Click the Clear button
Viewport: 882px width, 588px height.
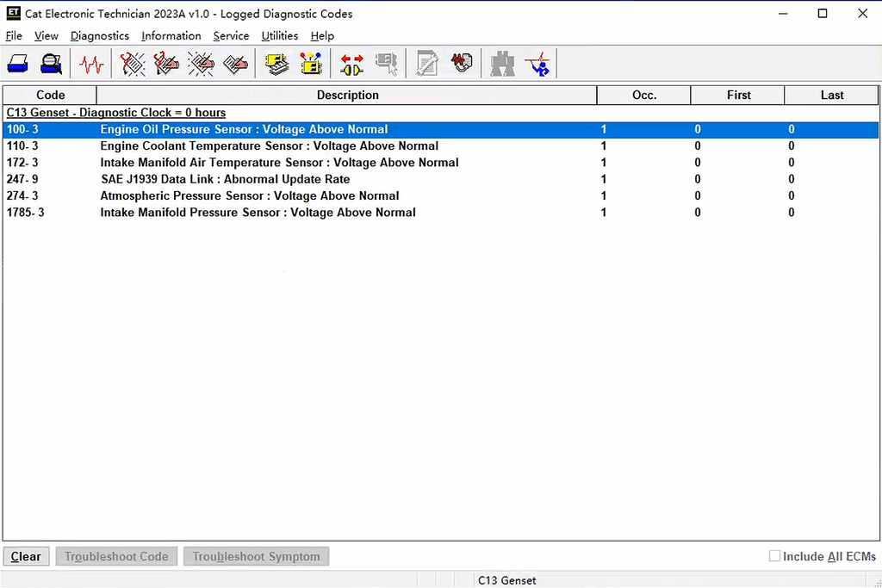[x=26, y=556]
